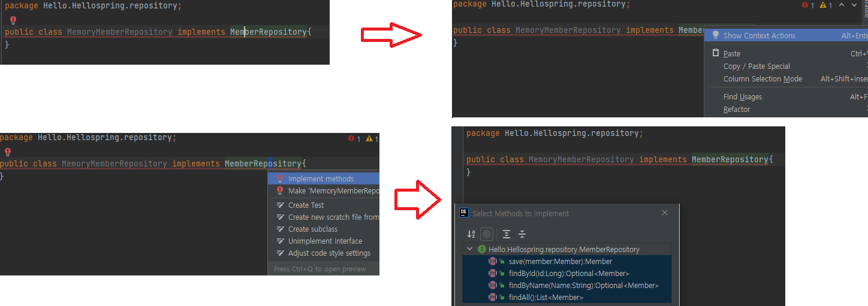
Task: Click MemoryMemberRepository in the intention popup editor
Action: (x=114, y=163)
